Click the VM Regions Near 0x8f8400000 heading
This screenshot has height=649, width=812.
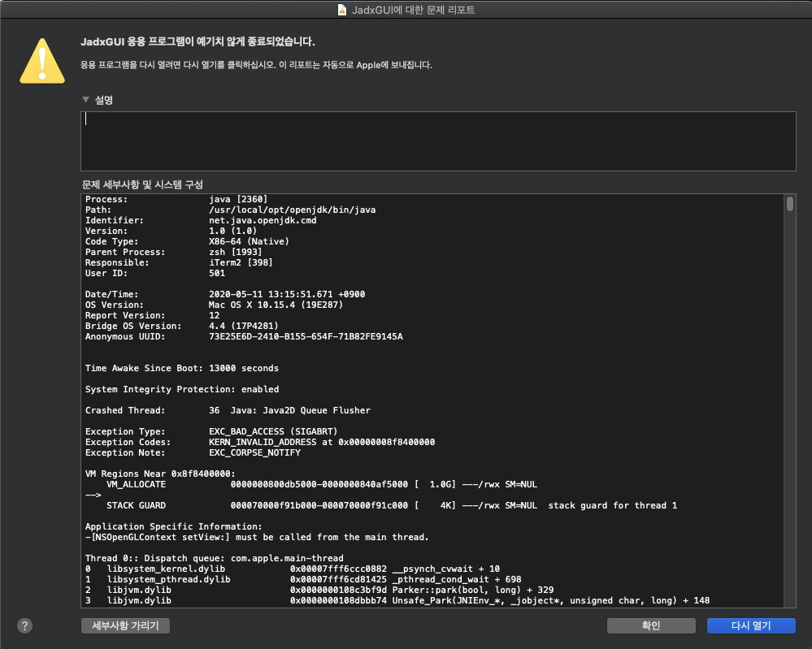(x=160, y=474)
